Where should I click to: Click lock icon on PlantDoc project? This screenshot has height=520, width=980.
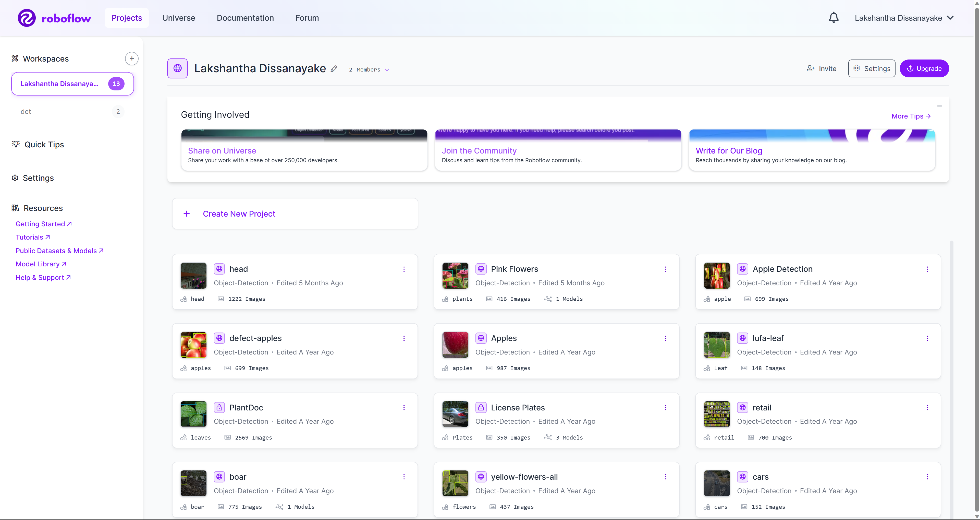[219, 407]
